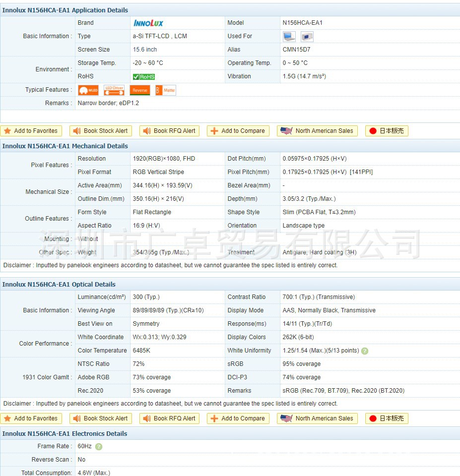Viewport: 460px width, 476px height.
Task: Select contrast ratio 700:1 value
Action: click(319, 297)
